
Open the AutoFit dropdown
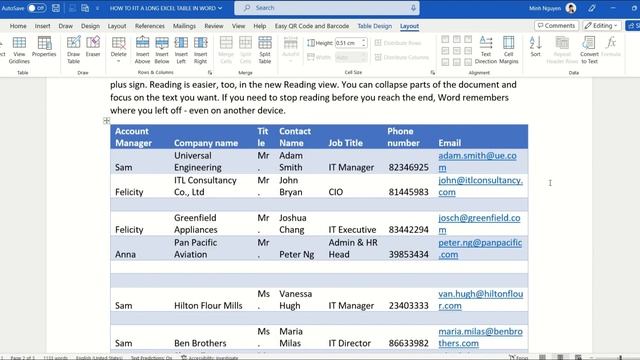click(291, 50)
